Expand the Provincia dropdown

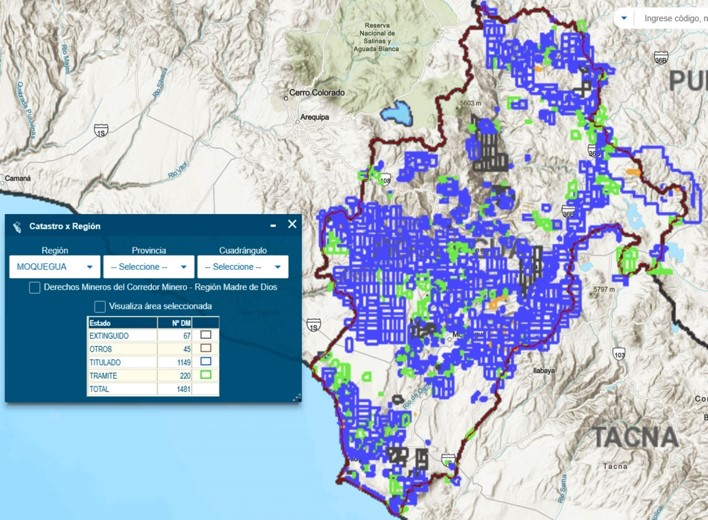pyautogui.click(x=149, y=267)
